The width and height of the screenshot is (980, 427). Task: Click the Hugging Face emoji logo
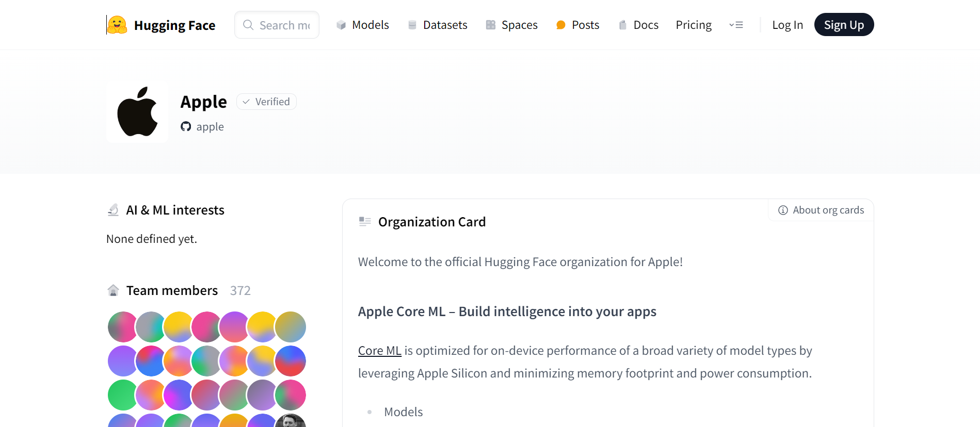pos(117,25)
